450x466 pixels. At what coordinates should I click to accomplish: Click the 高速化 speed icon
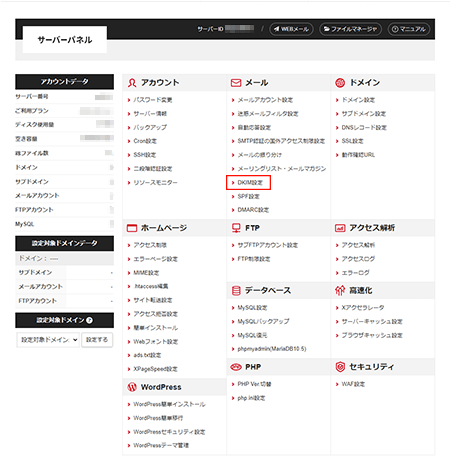click(x=340, y=291)
